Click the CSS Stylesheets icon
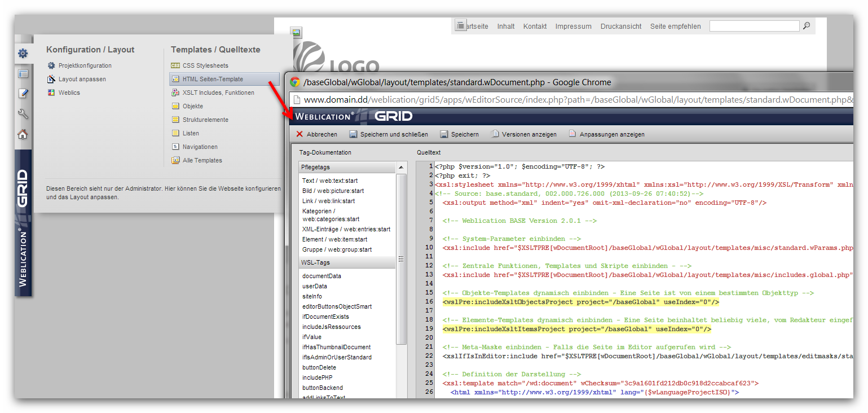The height and width of the screenshot is (413, 868). (175, 65)
